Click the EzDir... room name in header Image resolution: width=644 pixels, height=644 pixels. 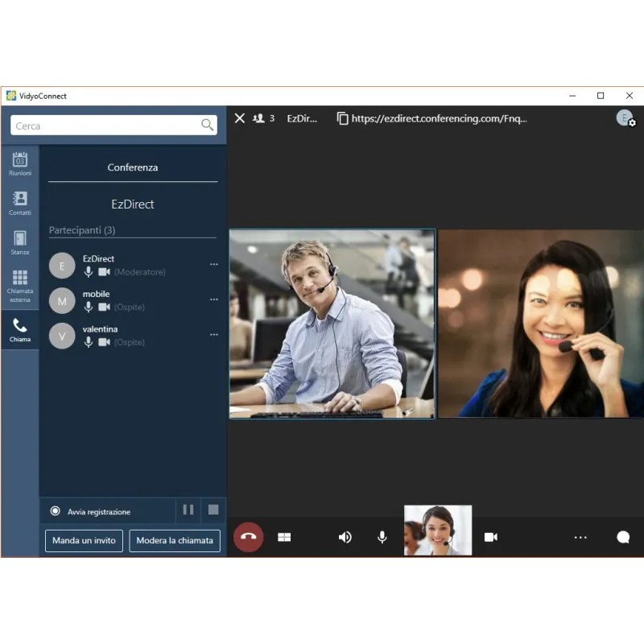(302, 118)
